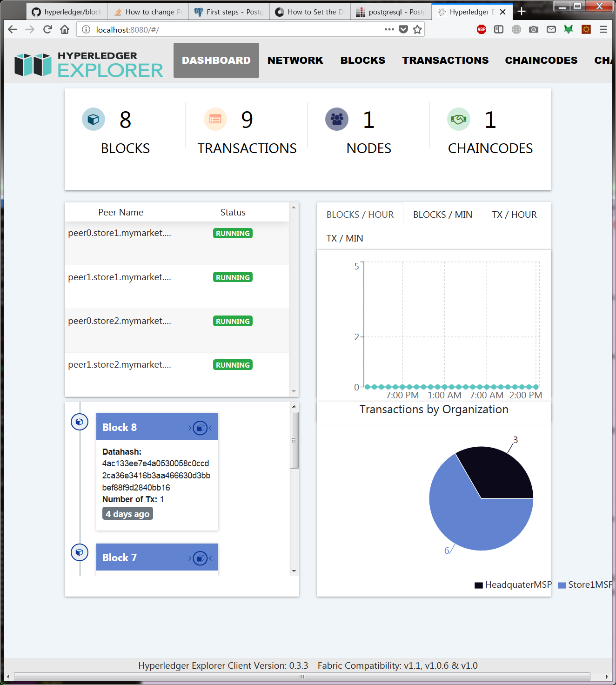Screen dimensions: 616x685
Task: Click the screenshot camera toolbar icon
Action: pos(534,29)
